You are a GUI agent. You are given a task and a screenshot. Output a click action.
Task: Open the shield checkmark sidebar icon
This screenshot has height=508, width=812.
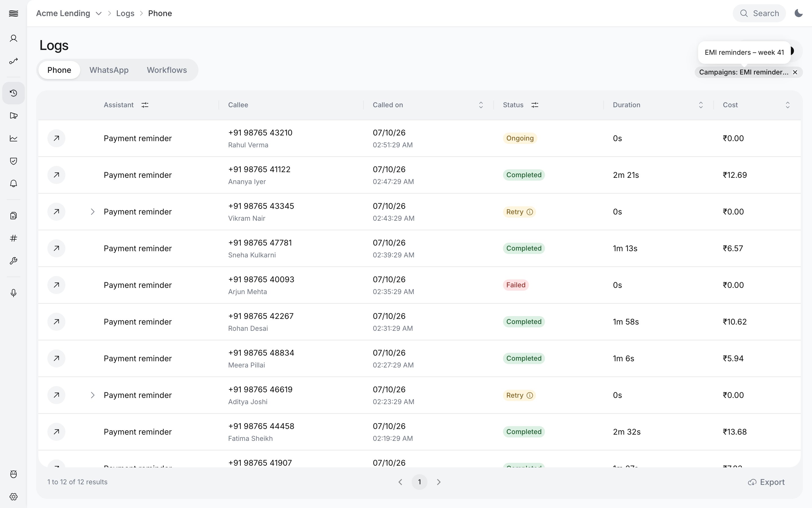14,161
